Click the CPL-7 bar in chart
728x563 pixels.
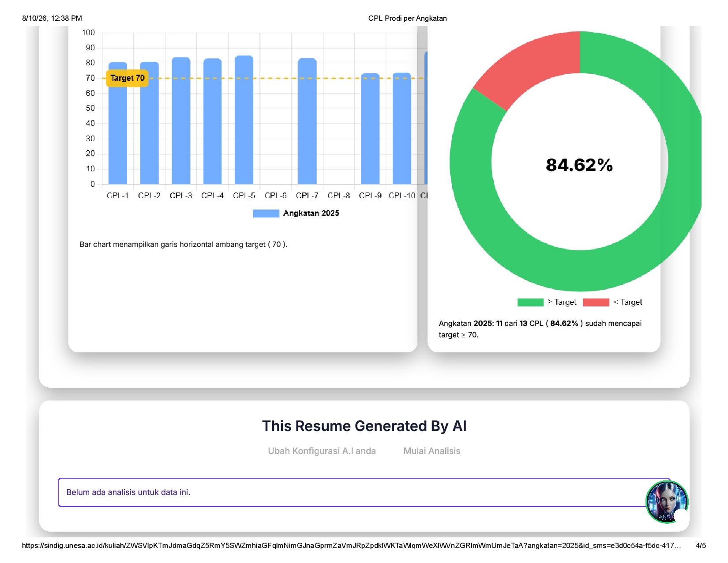(x=307, y=121)
